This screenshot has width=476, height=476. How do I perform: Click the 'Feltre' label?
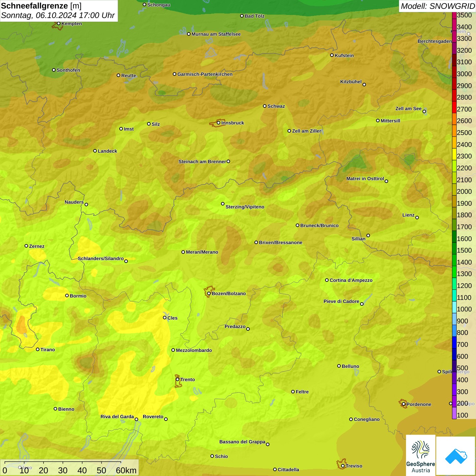[302, 392]
